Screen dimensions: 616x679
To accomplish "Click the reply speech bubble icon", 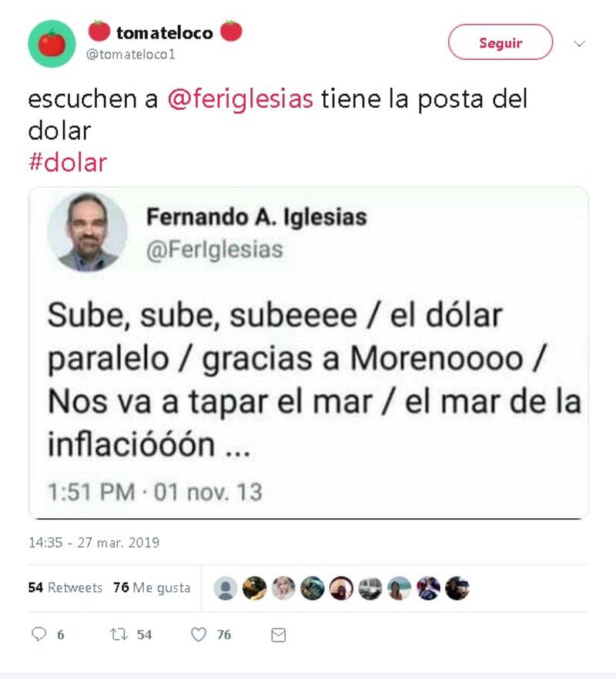I will [x=38, y=634].
